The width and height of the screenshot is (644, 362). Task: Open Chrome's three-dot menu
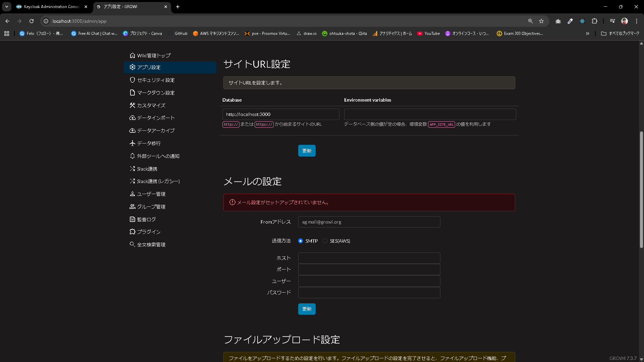[x=637, y=21]
